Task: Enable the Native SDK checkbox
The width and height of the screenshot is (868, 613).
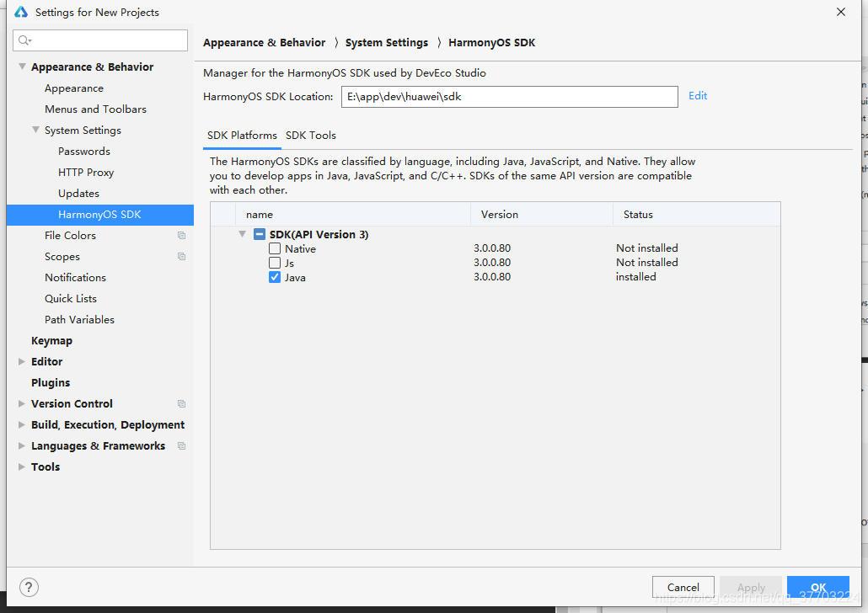Action: pos(275,248)
